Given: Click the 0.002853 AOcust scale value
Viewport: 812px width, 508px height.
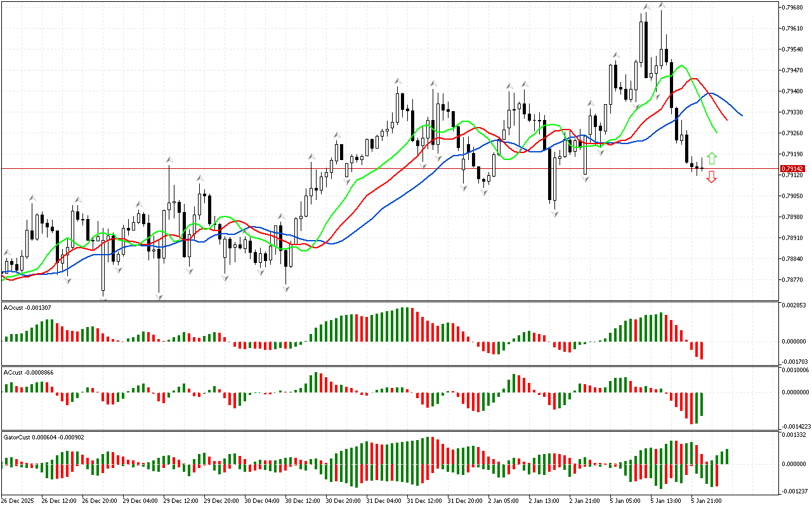Looking at the screenshot, I should [x=795, y=305].
